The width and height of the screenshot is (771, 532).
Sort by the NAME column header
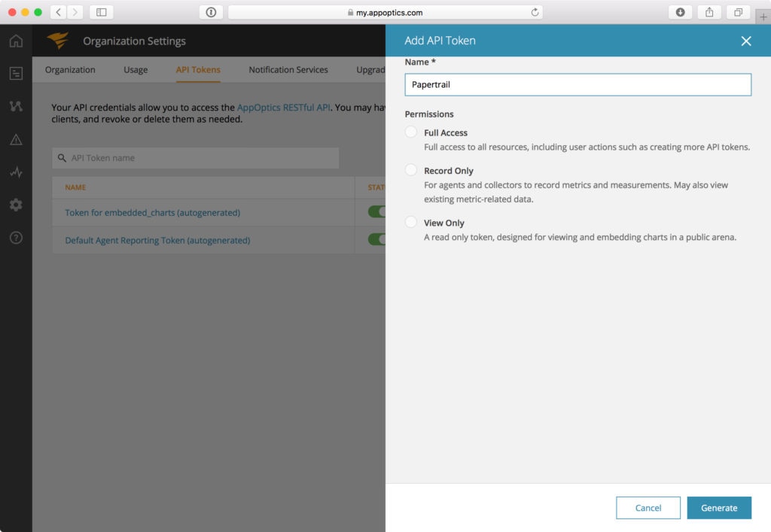tap(75, 187)
